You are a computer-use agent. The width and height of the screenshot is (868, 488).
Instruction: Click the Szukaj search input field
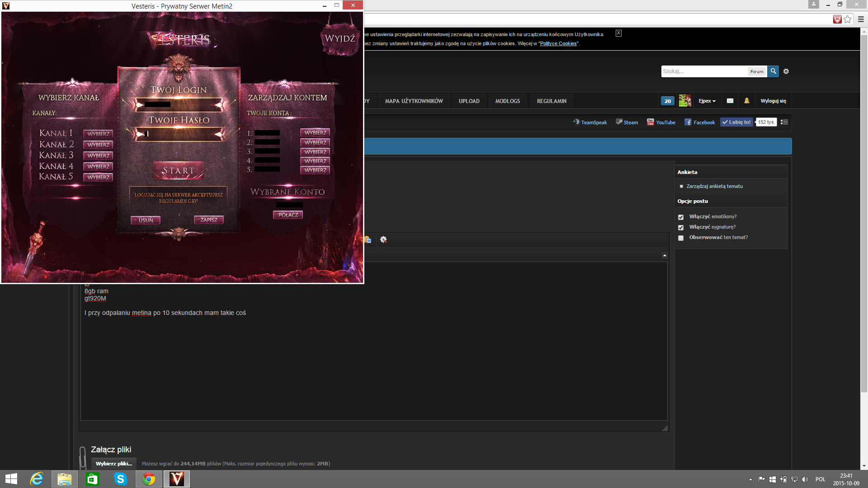click(x=704, y=71)
